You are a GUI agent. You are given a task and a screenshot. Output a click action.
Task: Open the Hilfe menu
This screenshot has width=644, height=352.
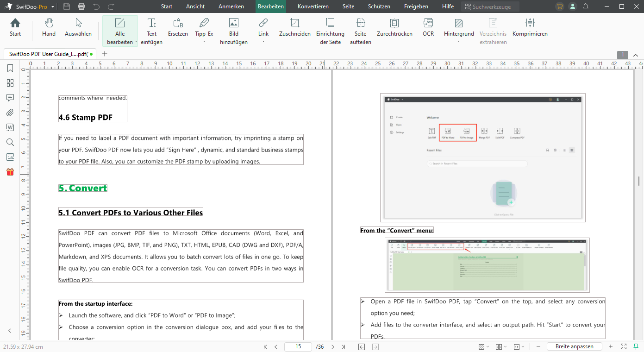pyautogui.click(x=448, y=6)
